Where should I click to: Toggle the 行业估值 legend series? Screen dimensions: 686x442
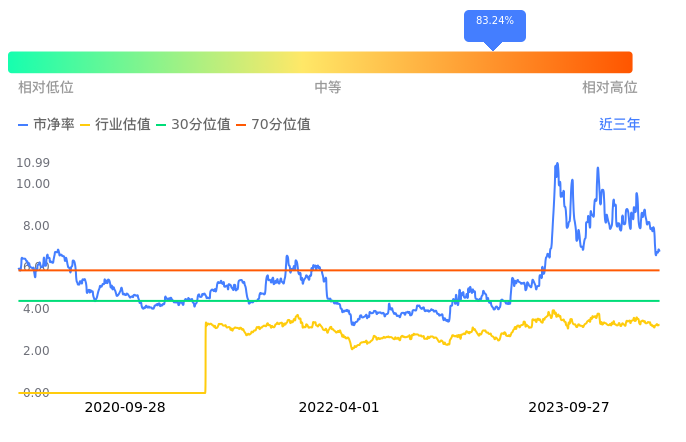tap(115, 125)
